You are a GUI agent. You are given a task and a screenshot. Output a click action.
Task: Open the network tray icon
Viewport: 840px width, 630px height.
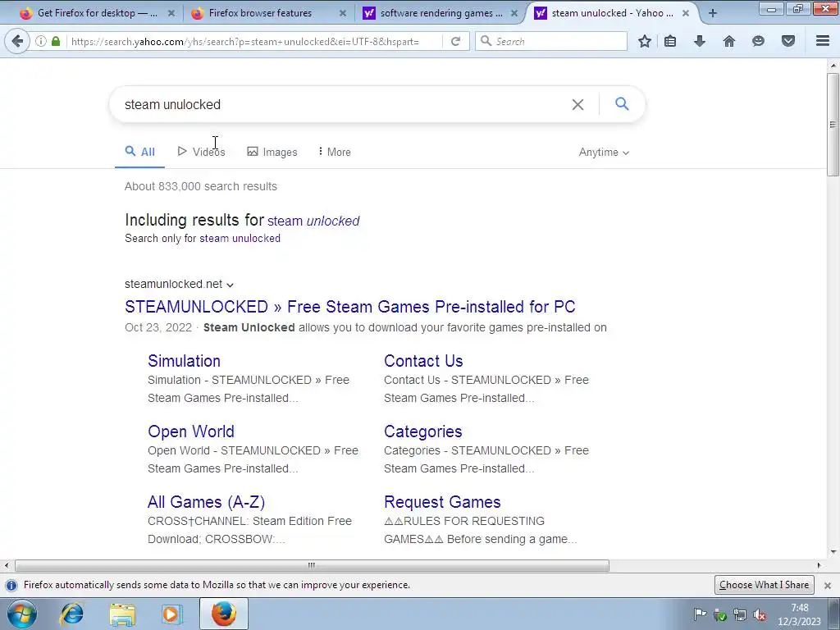739,615
